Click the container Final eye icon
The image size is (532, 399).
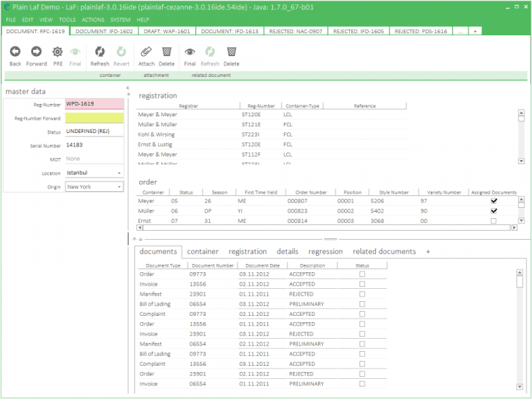coord(75,52)
